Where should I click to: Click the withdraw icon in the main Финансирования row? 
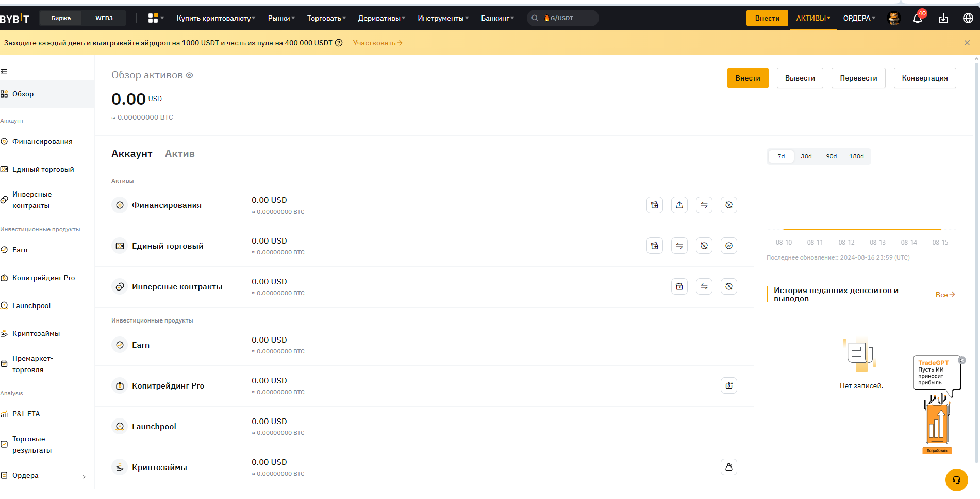click(679, 205)
